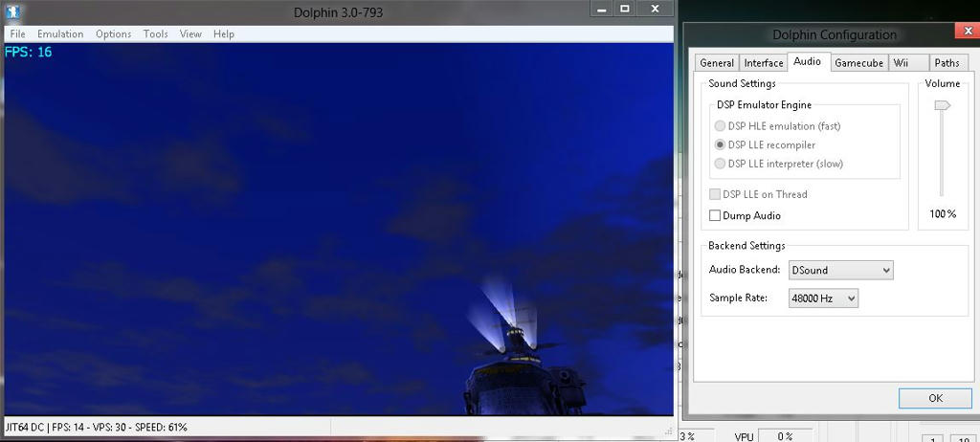This screenshot has height=442, width=980.
Task: Click the FPS: 16 overlay text
Action: pyautogui.click(x=28, y=52)
